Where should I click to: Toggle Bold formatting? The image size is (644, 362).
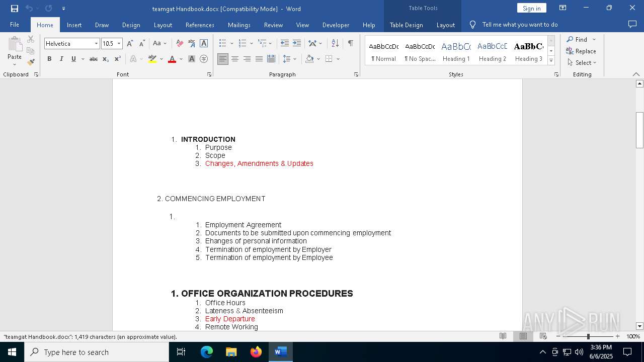coord(49,59)
